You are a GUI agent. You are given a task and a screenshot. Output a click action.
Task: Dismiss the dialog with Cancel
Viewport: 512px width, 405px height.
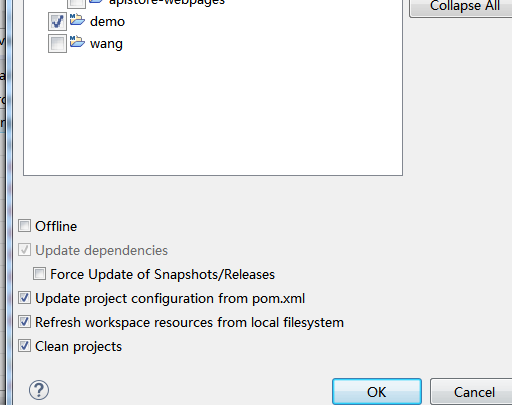474,392
